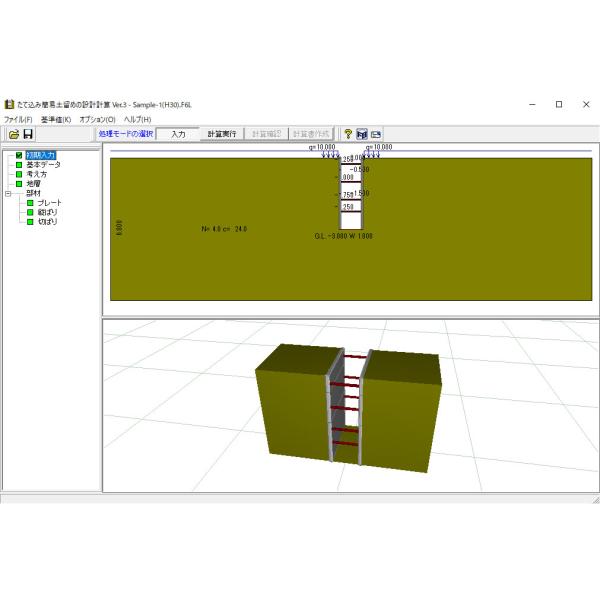Collapse the 部材 tree node
600x600 pixels.
[x=8, y=194]
